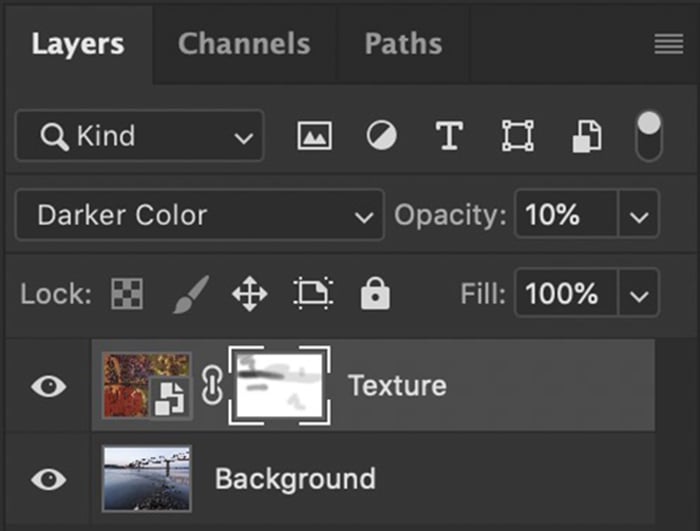Prevent auto-nesting into artboards lock
Image resolution: width=700 pixels, height=531 pixels.
coord(313,293)
